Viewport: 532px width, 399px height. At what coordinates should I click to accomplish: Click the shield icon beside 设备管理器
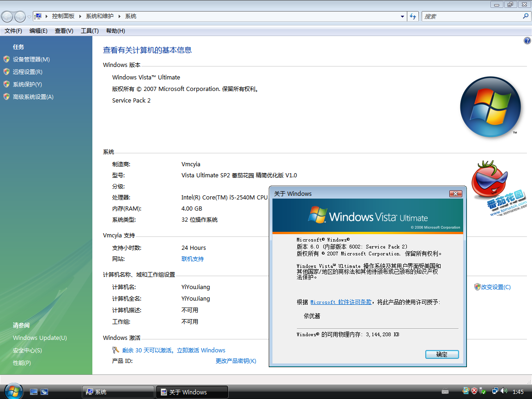point(6,60)
